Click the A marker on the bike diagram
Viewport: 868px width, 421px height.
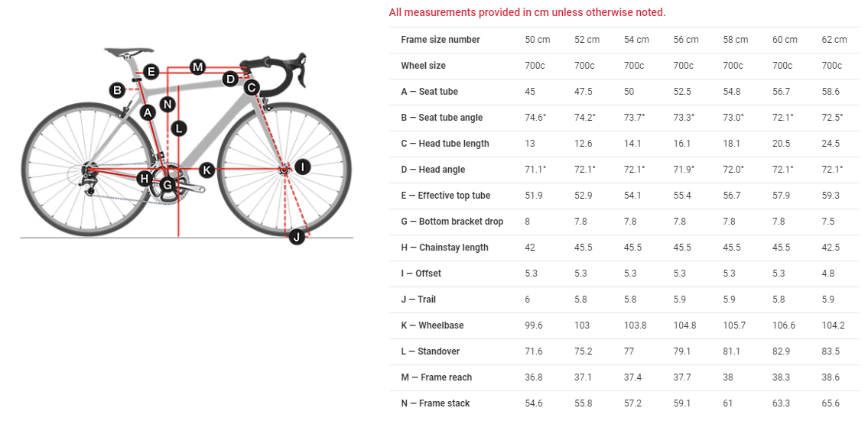coord(148,113)
